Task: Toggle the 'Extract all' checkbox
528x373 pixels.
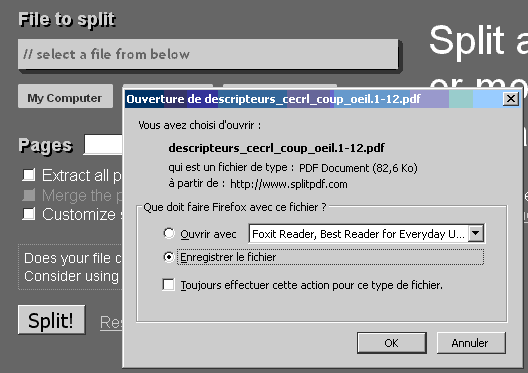Action: pos(29,175)
